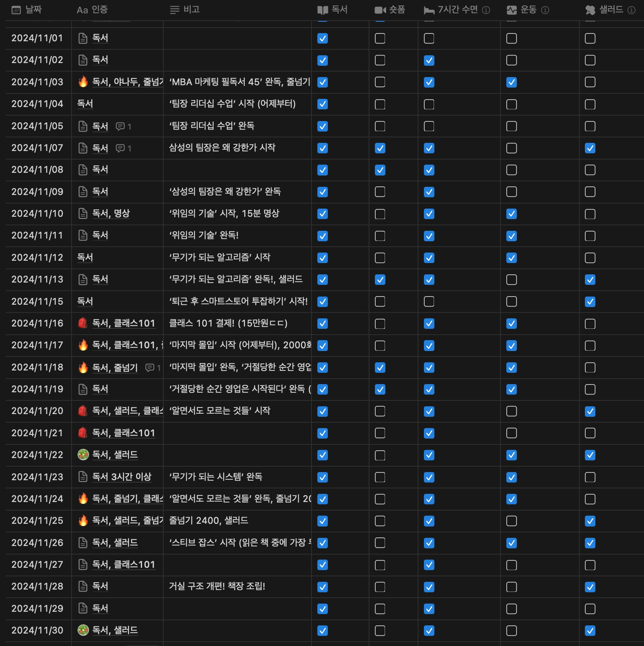
Task: Select the note '거실 구조 개편! 책장 조립!'
Action: tap(217, 586)
